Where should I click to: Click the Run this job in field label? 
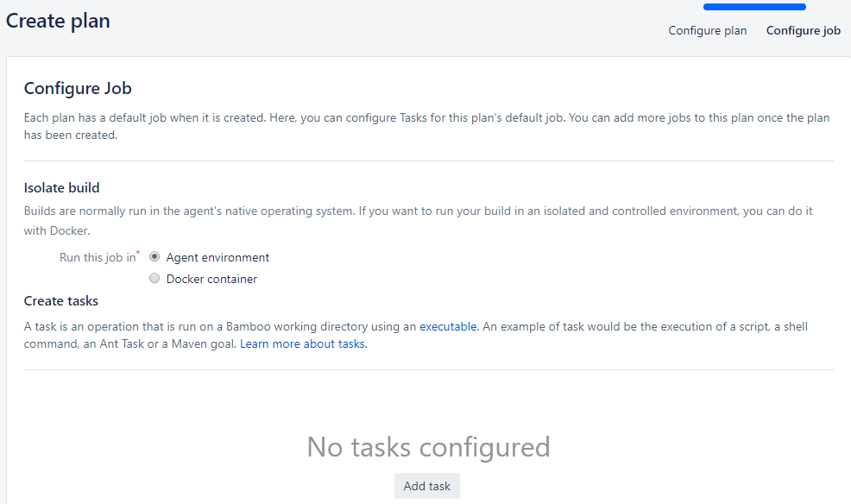(98, 256)
